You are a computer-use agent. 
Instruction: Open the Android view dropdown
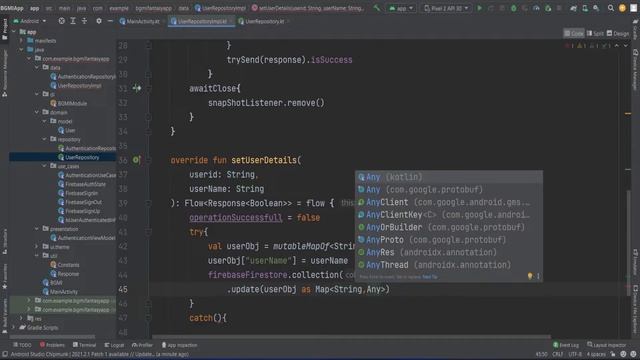[x=29, y=21]
